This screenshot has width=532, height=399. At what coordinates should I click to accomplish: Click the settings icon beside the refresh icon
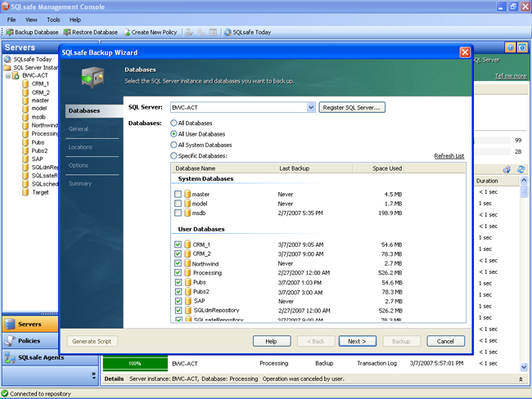click(x=507, y=169)
